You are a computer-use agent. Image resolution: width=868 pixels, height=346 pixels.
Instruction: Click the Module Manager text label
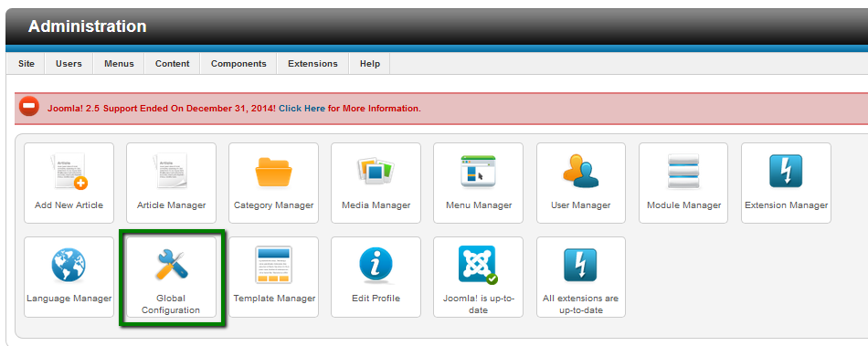coord(683,205)
